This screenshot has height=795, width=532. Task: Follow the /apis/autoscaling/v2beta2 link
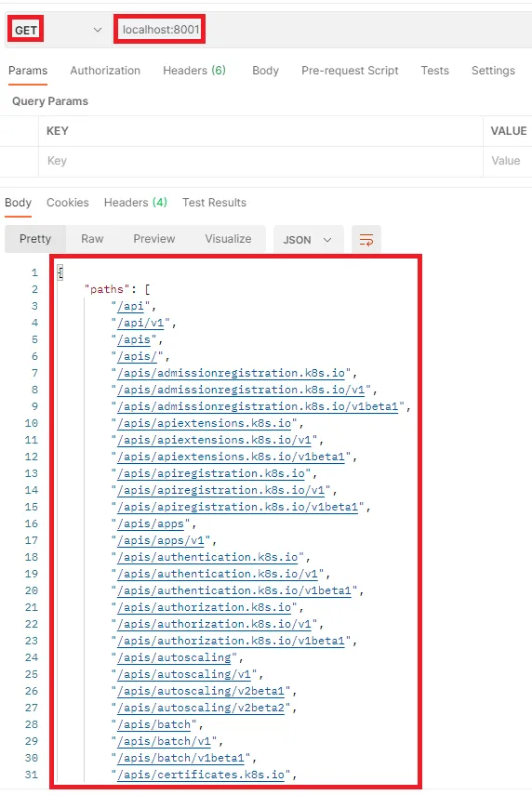[x=201, y=708]
